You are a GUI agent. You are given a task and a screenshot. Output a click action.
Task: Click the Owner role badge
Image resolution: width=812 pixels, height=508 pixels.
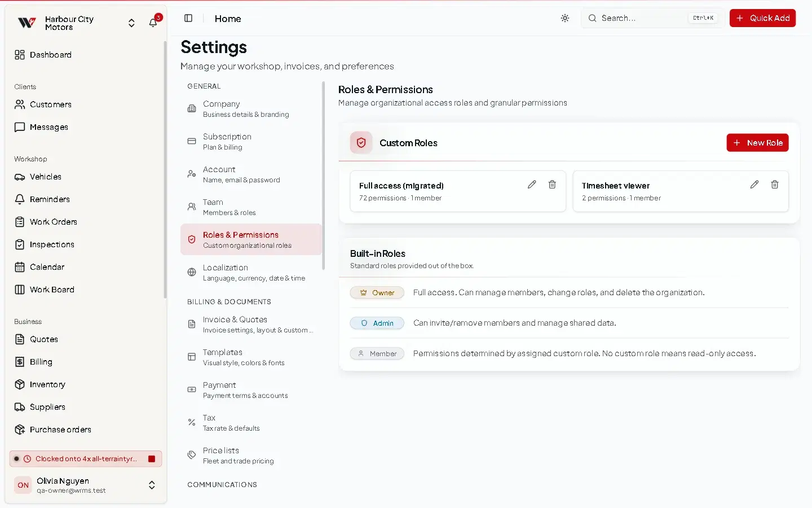tap(377, 292)
